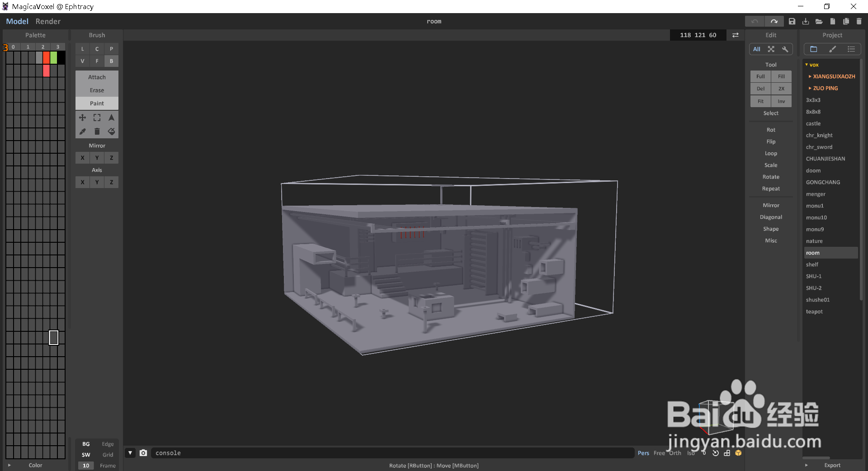Click the model size field 118 121 60
Viewport: 868px width, 471px height.
[698, 35]
